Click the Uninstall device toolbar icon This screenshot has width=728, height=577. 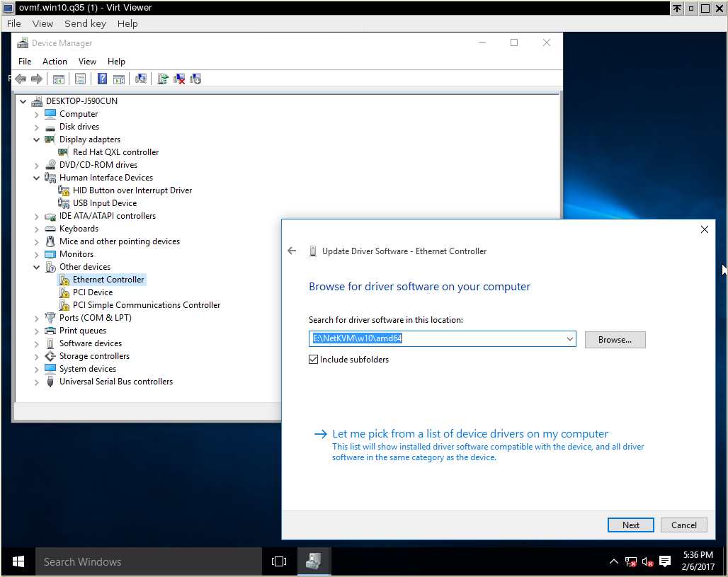tap(179, 79)
